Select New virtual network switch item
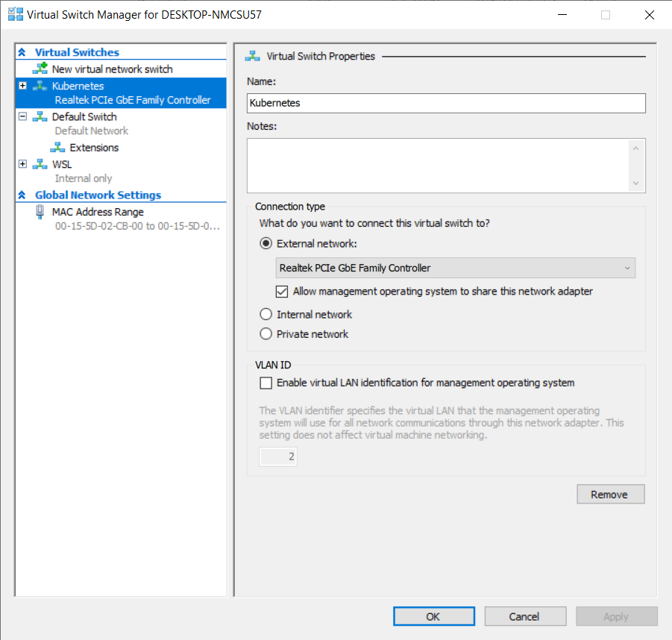672x640 pixels. pos(113,69)
